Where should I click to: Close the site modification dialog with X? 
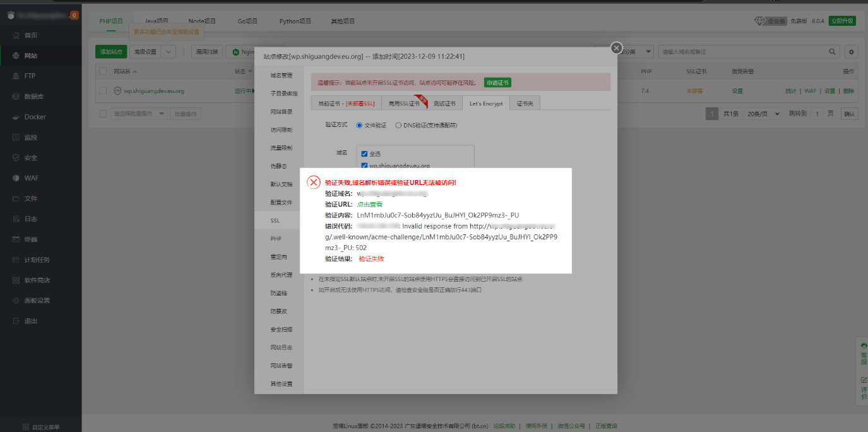[x=617, y=48]
